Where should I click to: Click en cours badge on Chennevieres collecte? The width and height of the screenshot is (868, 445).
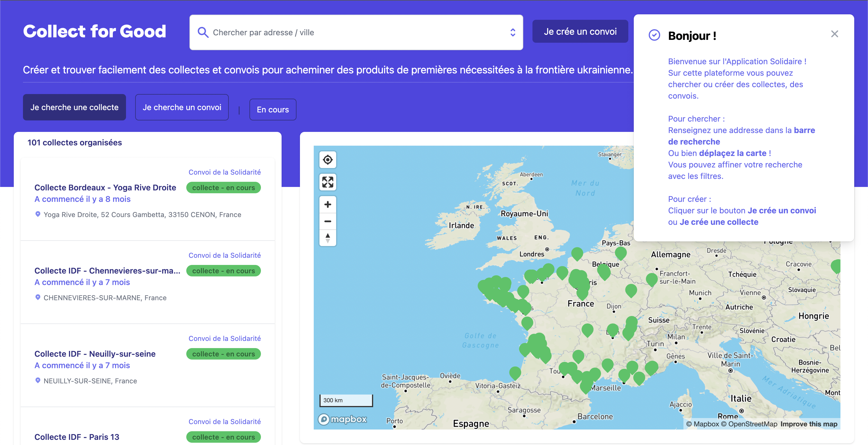coord(223,271)
